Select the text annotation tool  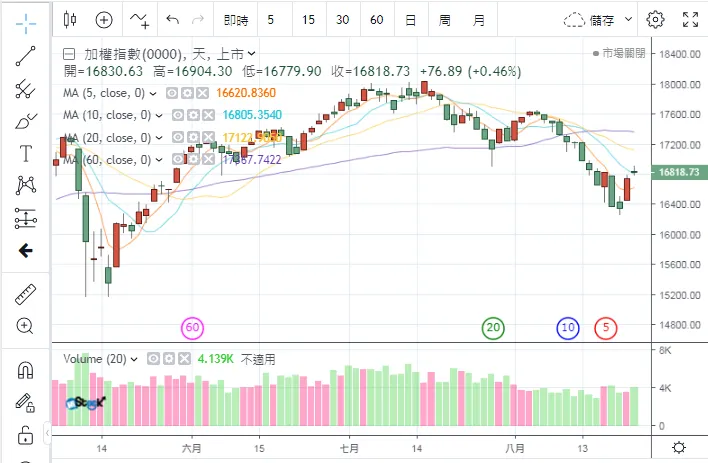[x=26, y=154]
